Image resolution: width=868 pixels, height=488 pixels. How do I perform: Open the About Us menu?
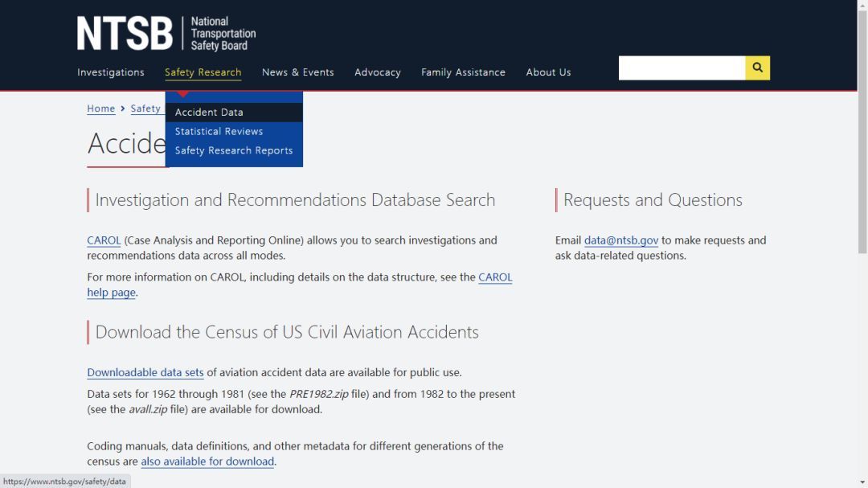point(548,72)
